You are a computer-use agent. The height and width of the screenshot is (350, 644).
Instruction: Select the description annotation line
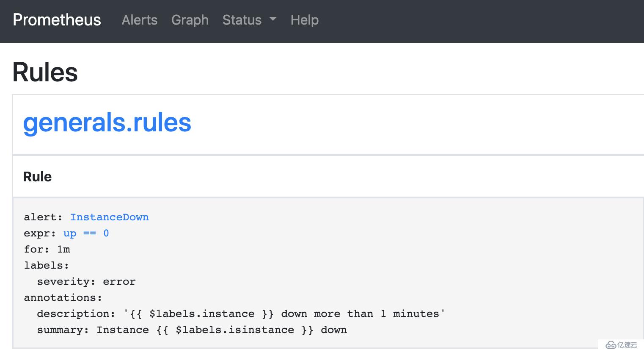241,314
